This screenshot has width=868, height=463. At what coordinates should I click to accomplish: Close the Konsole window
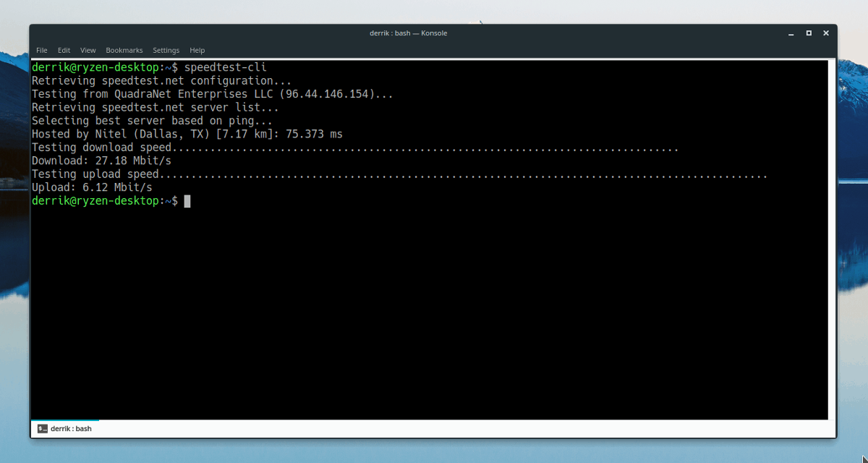[825, 33]
